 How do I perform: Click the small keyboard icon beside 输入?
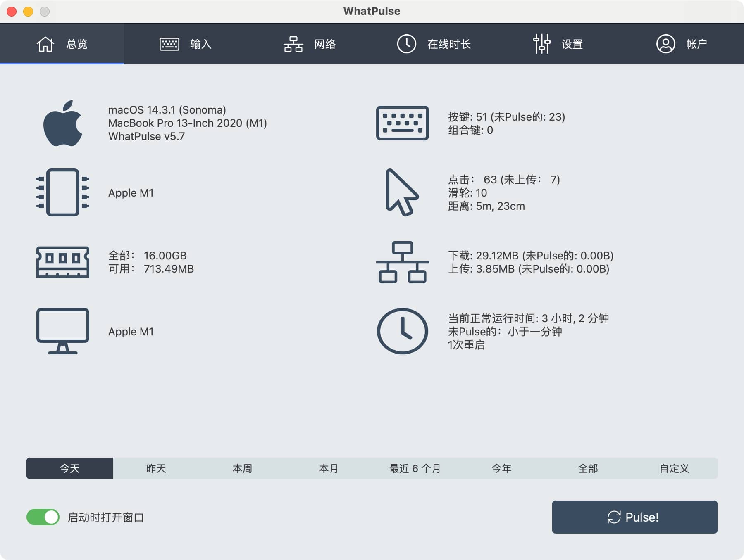pos(169,44)
